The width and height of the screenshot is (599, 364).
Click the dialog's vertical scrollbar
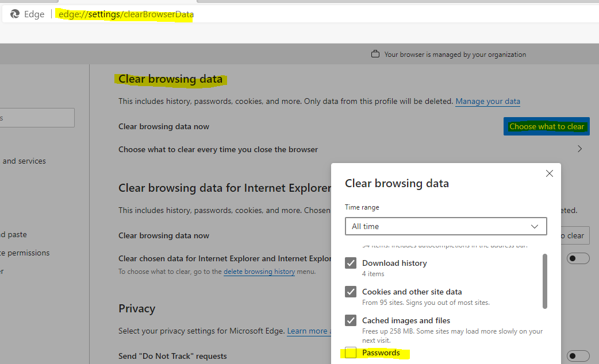pyautogui.click(x=545, y=281)
